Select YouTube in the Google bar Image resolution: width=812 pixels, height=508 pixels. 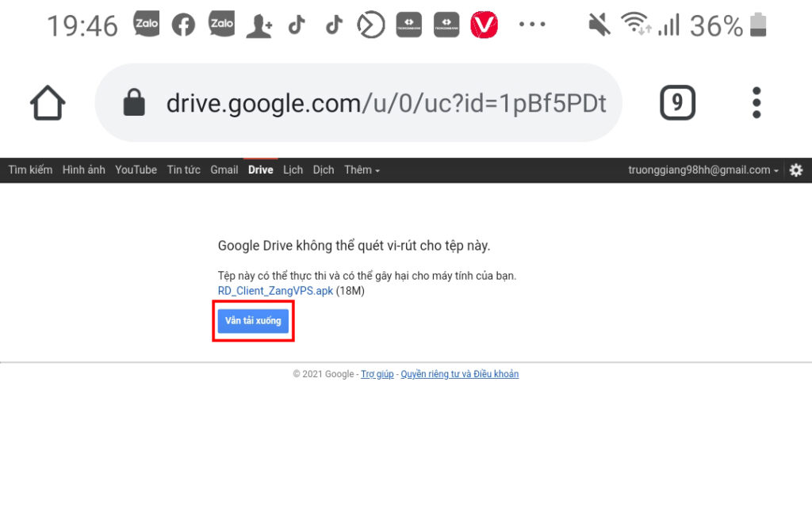pos(136,170)
